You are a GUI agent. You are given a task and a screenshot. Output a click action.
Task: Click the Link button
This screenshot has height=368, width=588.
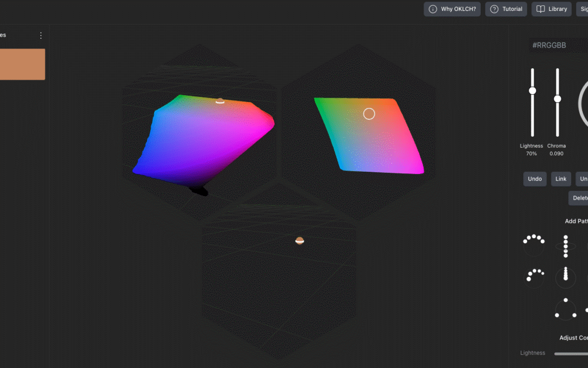[561, 179]
